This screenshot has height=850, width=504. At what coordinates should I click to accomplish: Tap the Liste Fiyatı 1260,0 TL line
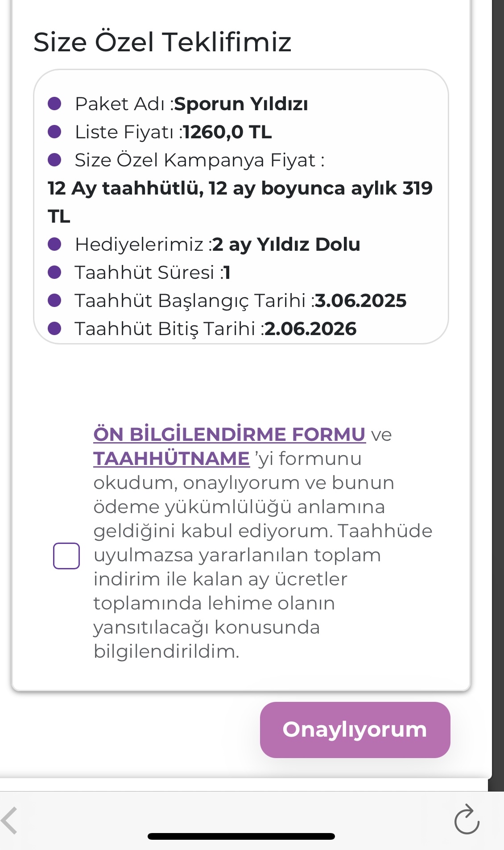pos(173,132)
